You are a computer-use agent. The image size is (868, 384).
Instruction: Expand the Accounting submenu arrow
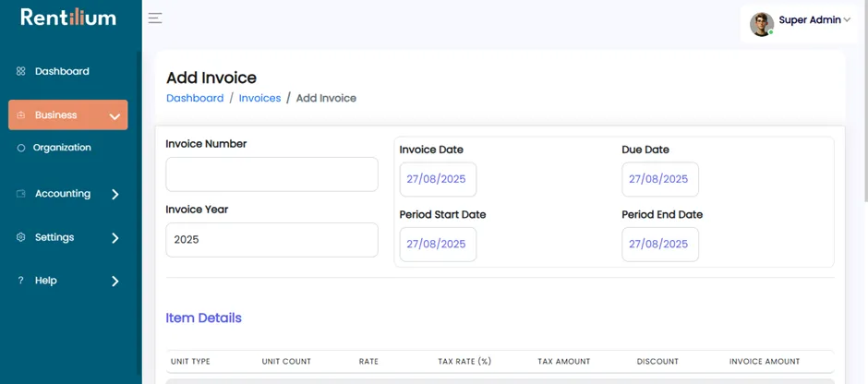click(x=115, y=194)
